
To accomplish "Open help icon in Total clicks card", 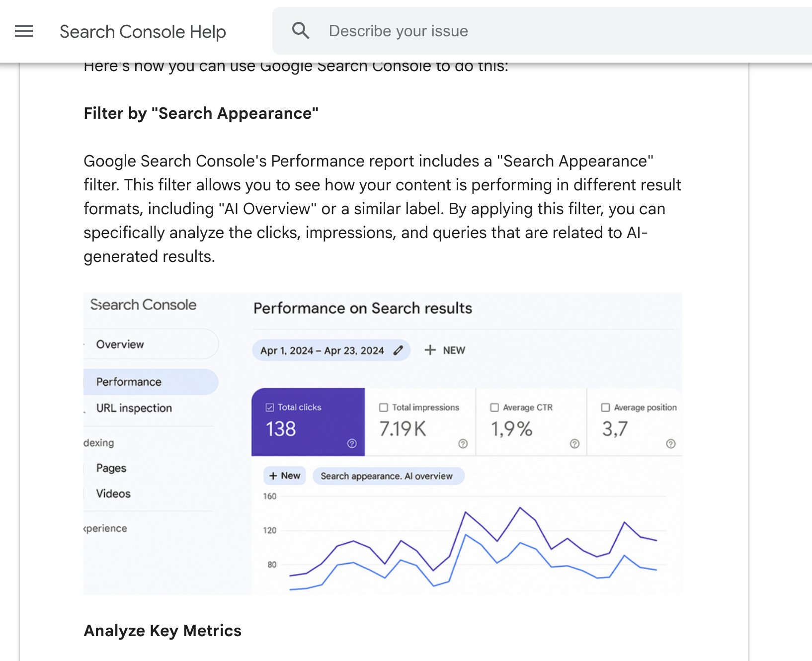I will click(352, 443).
